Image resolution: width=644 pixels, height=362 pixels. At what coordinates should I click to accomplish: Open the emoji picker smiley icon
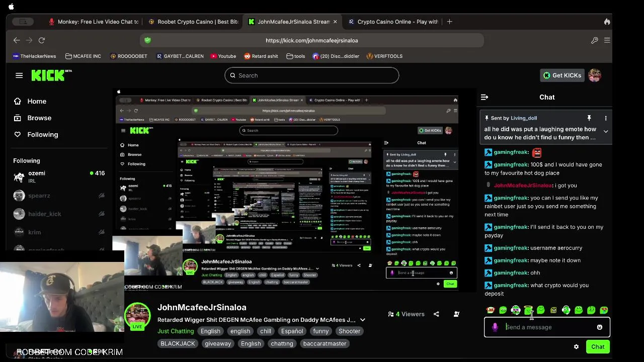(x=599, y=327)
